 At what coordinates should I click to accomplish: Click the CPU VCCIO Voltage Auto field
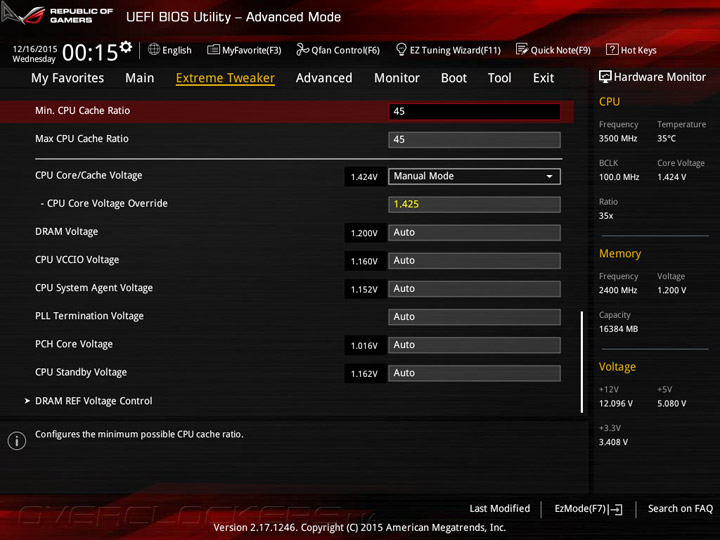pyautogui.click(x=474, y=260)
